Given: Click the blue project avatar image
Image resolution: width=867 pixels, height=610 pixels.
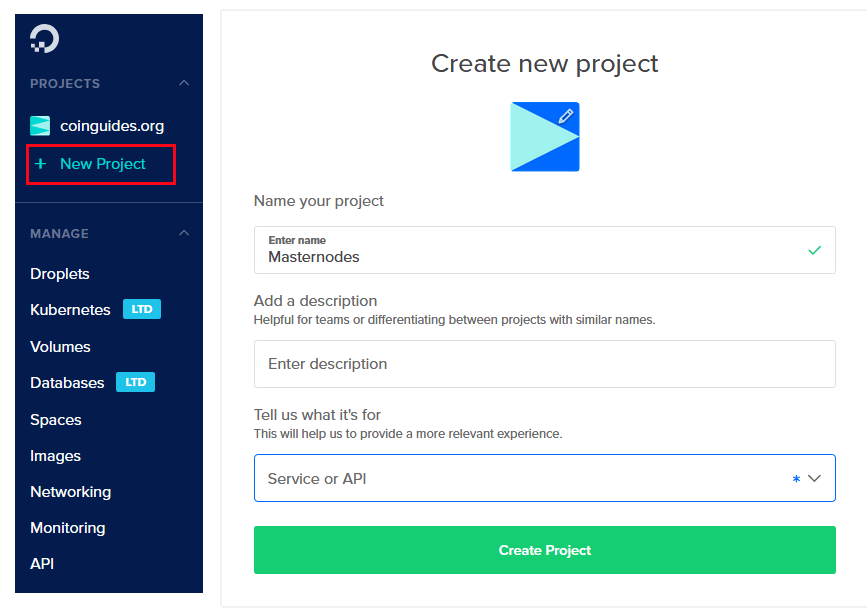Looking at the screenshot, I should [x=545, y=136].
